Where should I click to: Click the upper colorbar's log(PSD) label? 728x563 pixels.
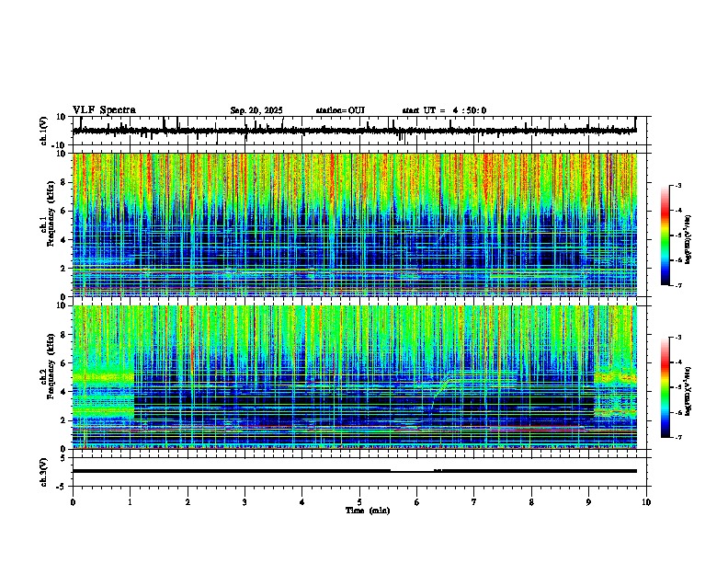[x=688, y=239]
